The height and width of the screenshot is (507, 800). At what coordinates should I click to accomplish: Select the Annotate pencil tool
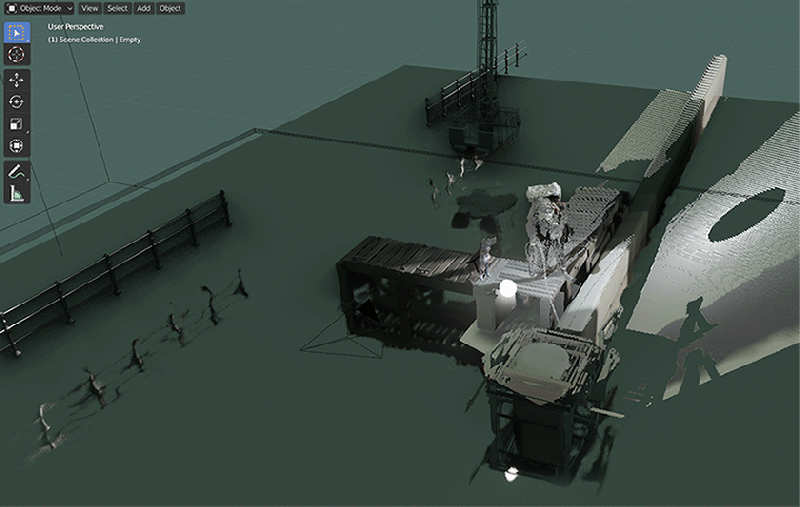click(x=17, y=171)
